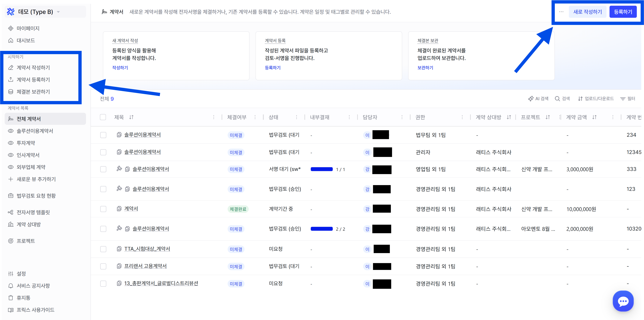Open 담당자 column options menu
The image size is (644, 320).
tap(402, 117)
